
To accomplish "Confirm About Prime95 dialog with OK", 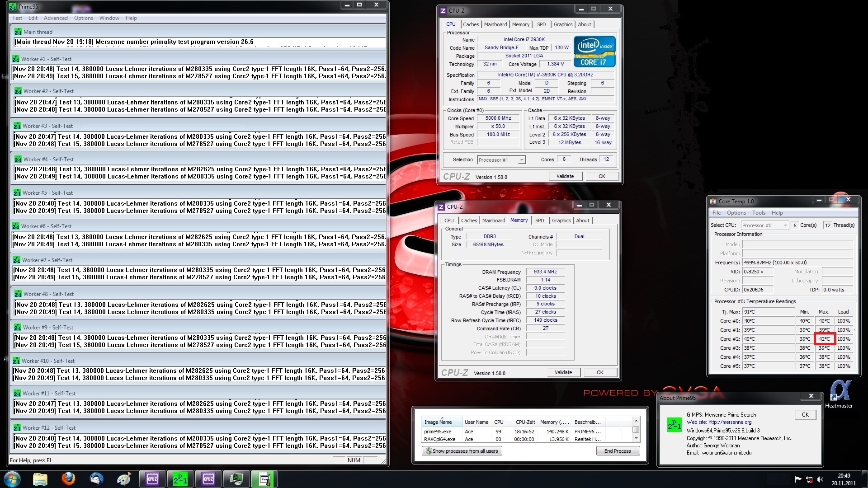I will tap(805, 414).
